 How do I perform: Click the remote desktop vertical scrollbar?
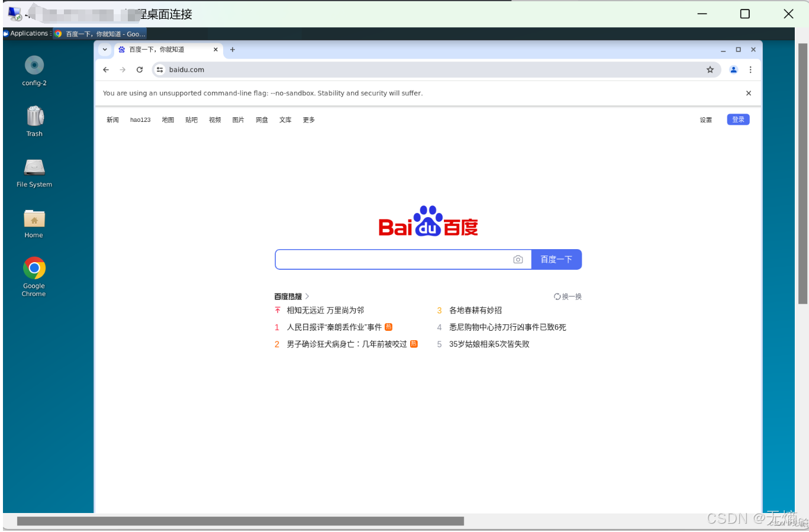pos(803,173)
